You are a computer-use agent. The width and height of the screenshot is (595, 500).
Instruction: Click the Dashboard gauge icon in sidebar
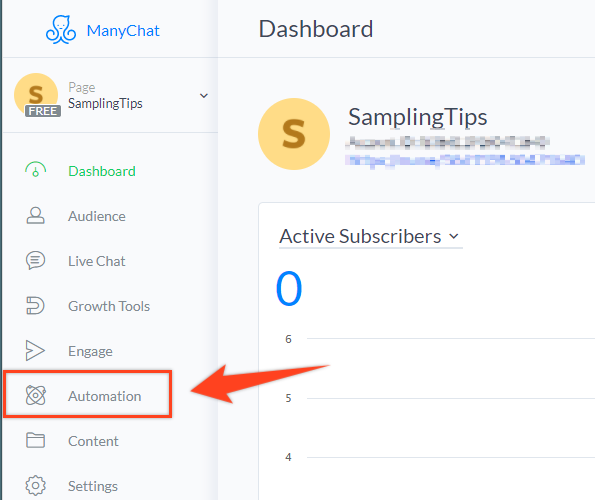pyautogui.click(x=35, y=170)
